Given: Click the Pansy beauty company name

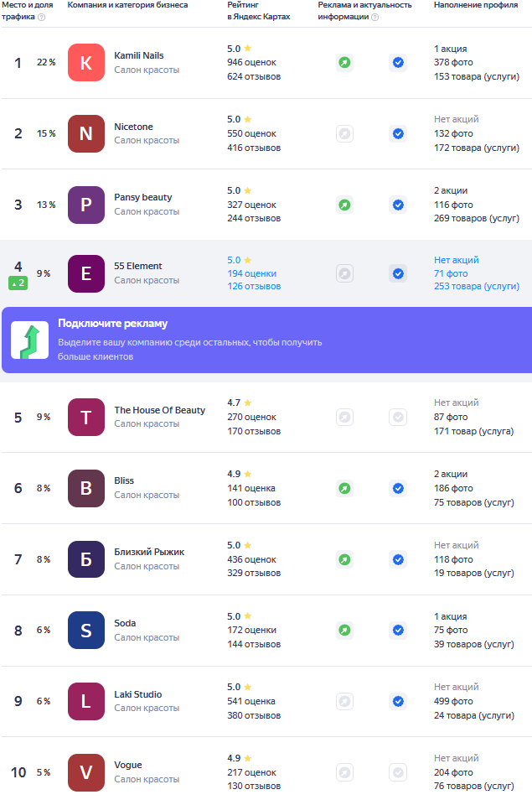Looking at the screenshot, I should 143,198.
